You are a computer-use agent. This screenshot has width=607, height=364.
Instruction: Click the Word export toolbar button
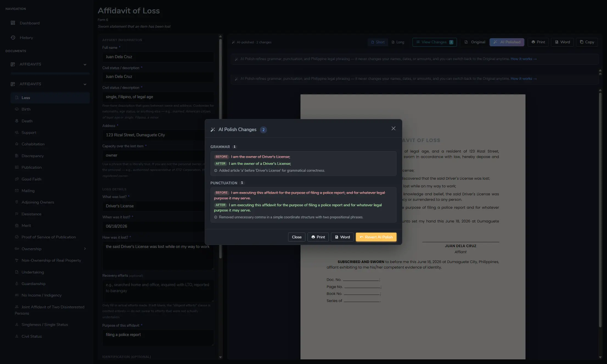pos(562,42)
